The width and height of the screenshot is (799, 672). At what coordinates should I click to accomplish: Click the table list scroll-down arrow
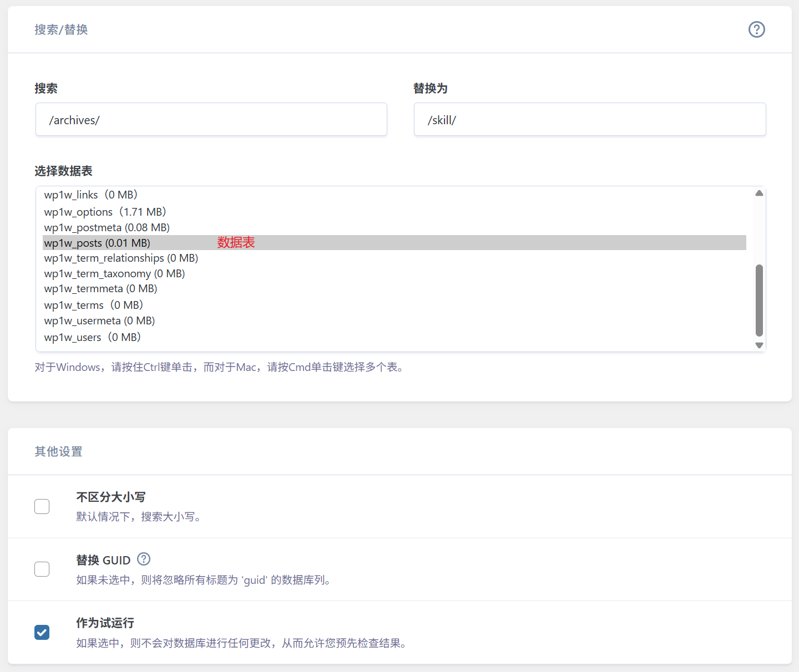click(x=759, y=345)
